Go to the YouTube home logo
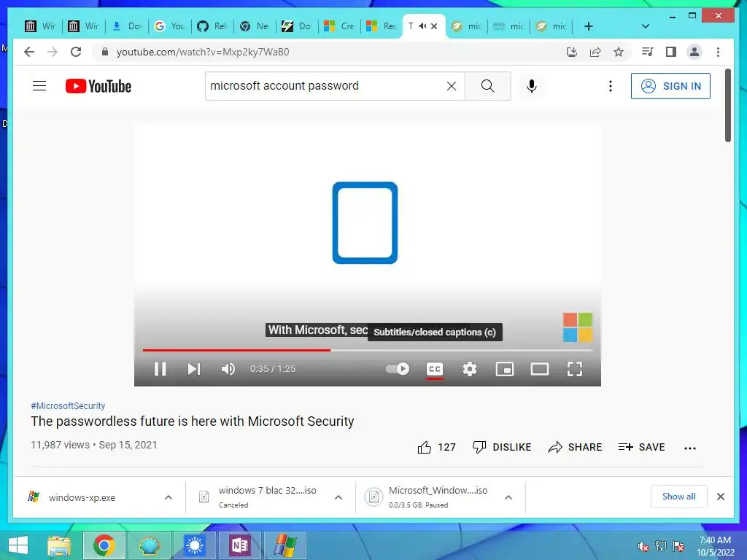Image resolution: width=747 pixels, height=560 pixels. (98, 86)
